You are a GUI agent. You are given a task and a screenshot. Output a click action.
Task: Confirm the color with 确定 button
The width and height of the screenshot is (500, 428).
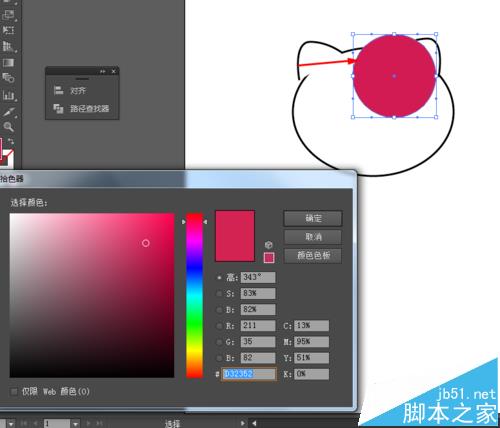click(x=313, y=218)
